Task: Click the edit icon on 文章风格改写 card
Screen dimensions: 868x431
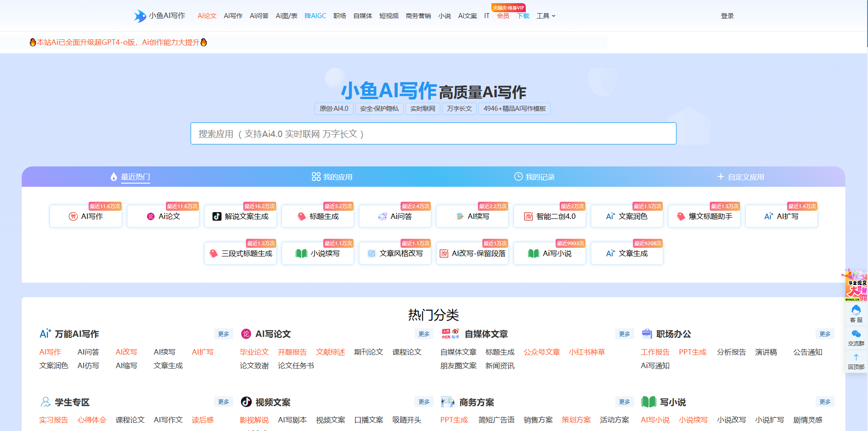Action: [x=372, y=254]
